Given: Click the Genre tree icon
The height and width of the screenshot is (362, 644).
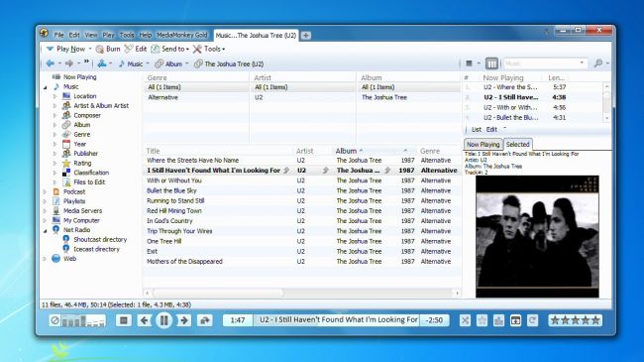Looking at the screenshot, I should (x=66, y=134).
